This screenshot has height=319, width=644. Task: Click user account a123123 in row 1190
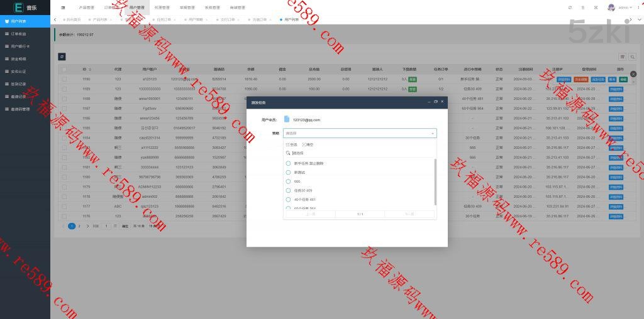click(150, 79)
